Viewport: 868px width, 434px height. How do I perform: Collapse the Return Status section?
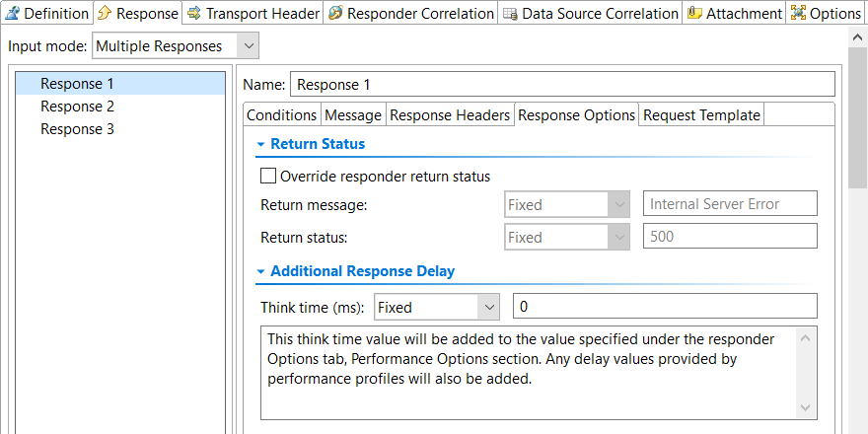pyautogui.click(x=260, y=144)
